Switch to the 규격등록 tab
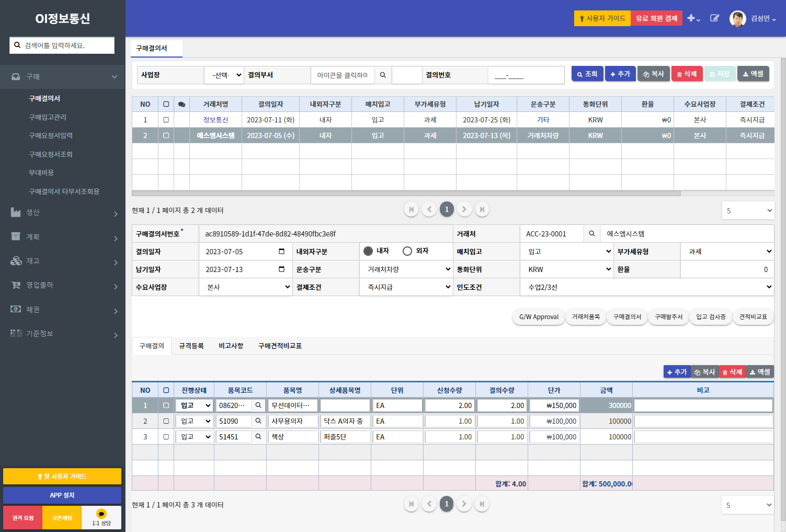The width and height of the screenshot is (786, 532). pyautogui.click(x=191, y=346)
